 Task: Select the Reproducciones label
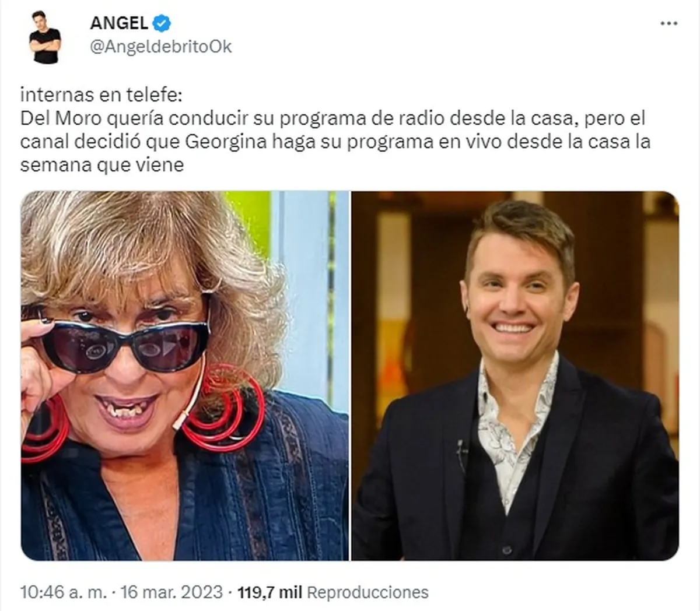(367, 592)
